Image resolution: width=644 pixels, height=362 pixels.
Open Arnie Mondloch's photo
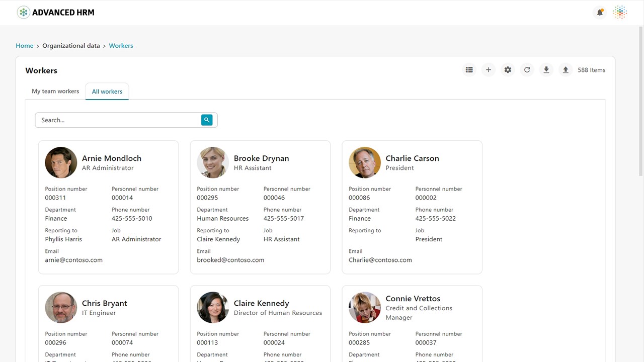[x=61, y=162]
